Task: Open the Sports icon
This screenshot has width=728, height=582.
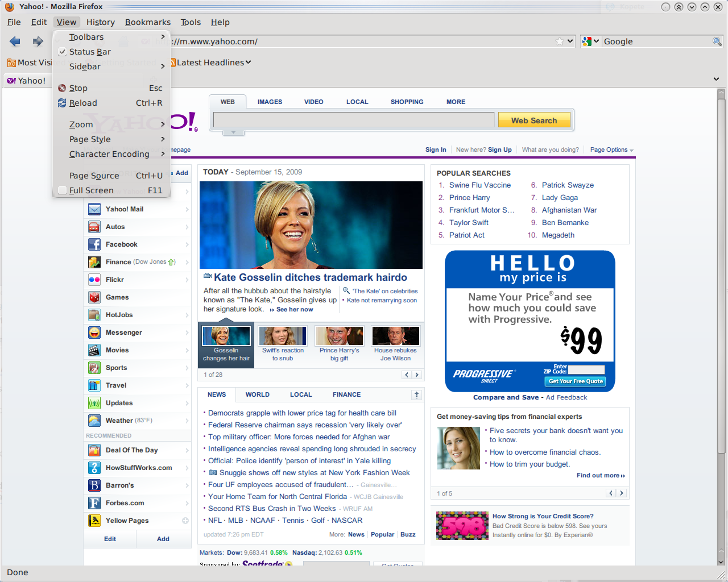Action: click(94, 368)
